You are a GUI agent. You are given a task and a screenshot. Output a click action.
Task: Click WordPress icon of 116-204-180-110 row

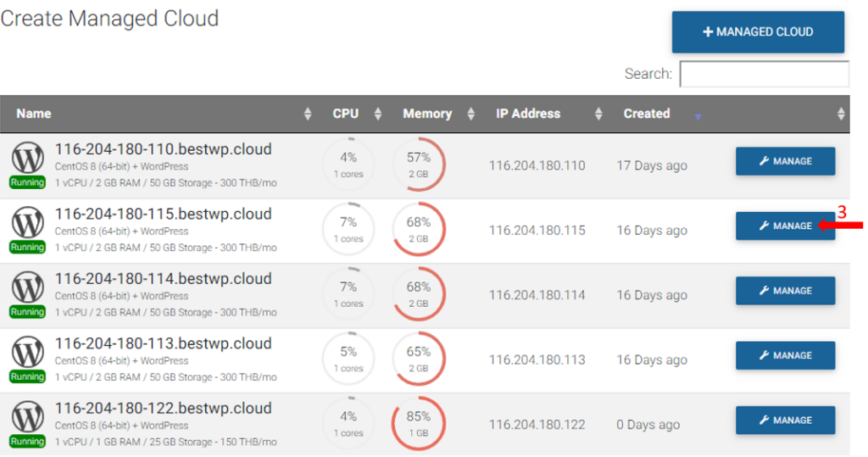click(28, 158)
